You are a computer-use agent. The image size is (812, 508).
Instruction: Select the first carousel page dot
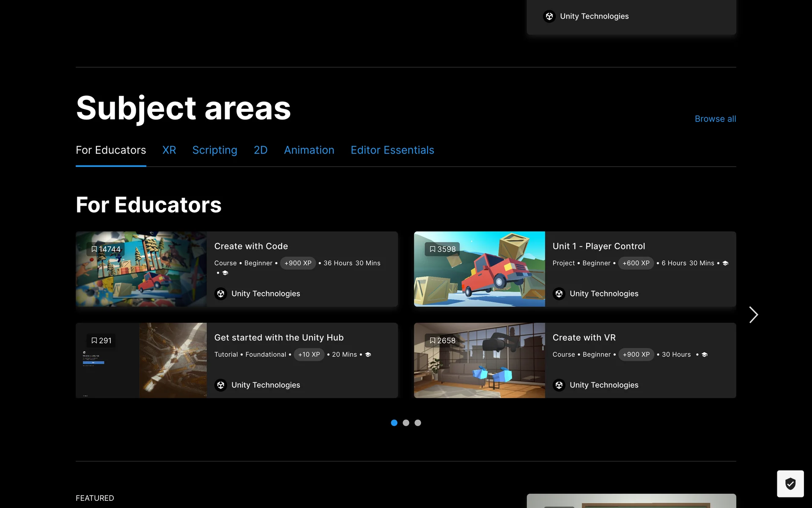tap(394, 423)
